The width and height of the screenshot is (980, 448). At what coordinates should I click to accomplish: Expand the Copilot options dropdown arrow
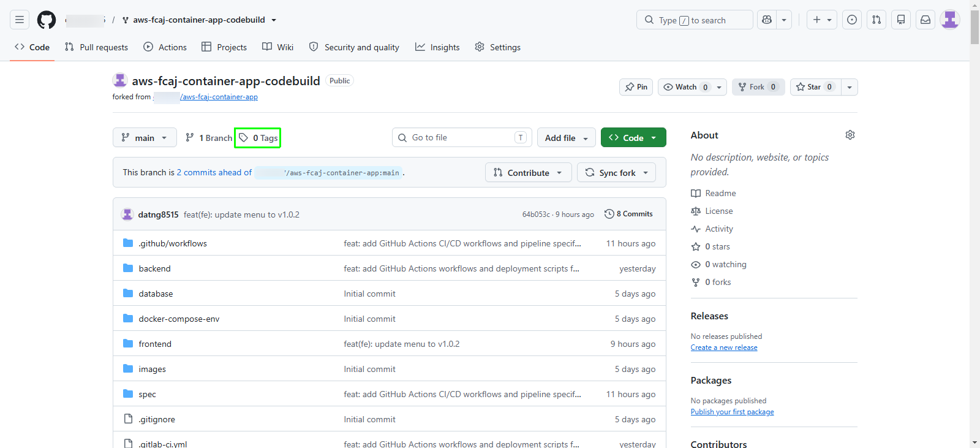click(784, 20)
